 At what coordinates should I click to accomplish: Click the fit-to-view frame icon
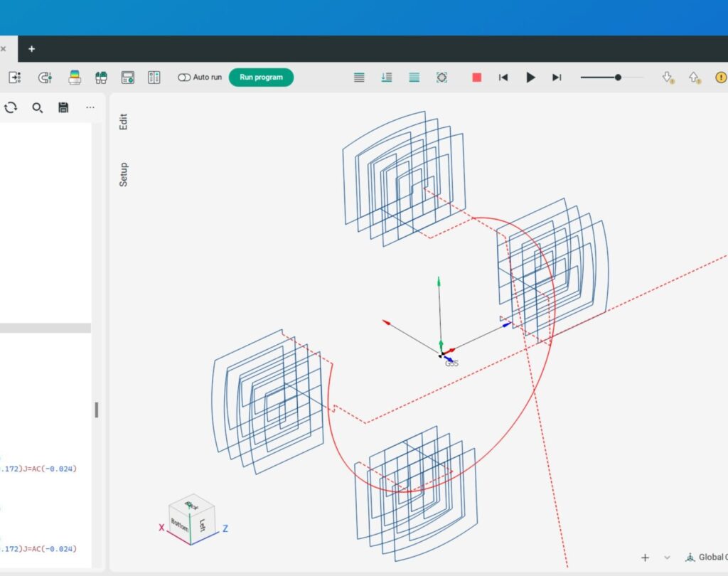[x=441, y=78]
